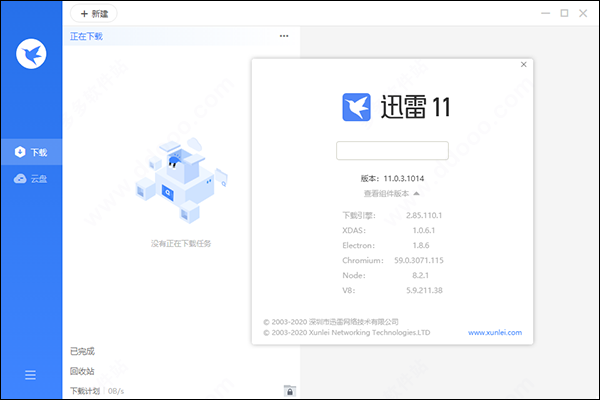
Task: Switch to the 正在下载 list
Action: [86, 36]
